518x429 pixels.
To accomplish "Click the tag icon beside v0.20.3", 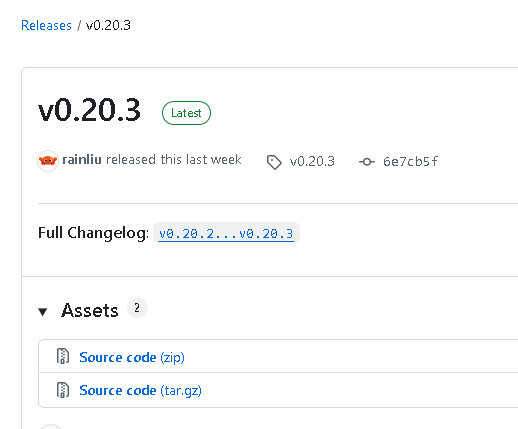I will point(274,162).
